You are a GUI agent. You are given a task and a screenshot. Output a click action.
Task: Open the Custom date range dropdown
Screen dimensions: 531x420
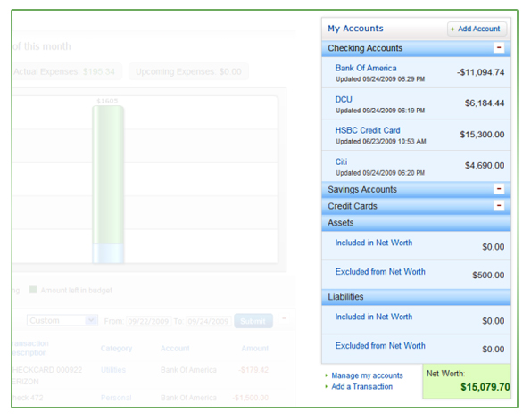62,320
